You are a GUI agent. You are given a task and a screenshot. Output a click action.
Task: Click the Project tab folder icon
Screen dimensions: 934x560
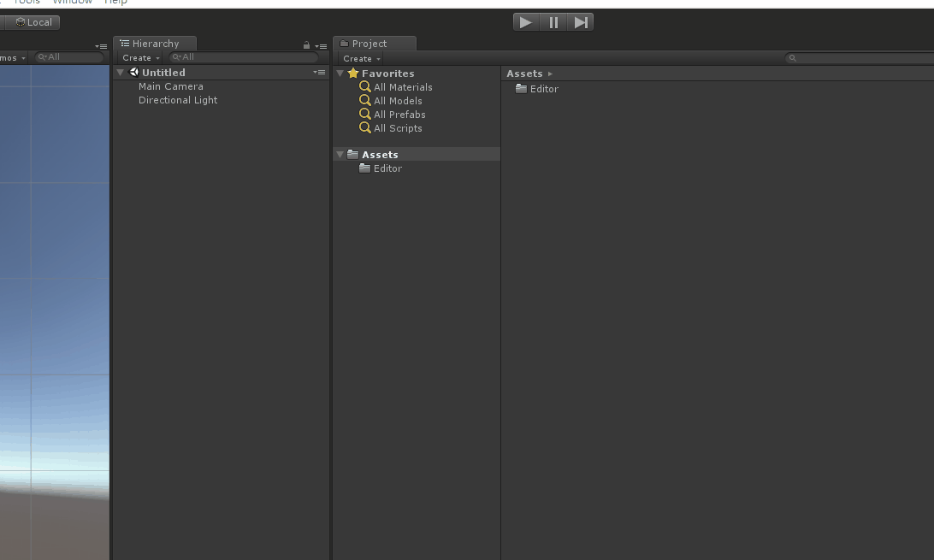pyautogui.click(x=345, y=44)
